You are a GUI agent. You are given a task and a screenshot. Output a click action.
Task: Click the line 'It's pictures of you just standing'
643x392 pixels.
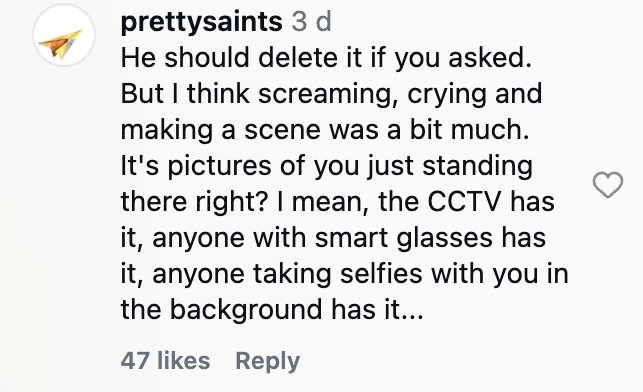point(327,166)
